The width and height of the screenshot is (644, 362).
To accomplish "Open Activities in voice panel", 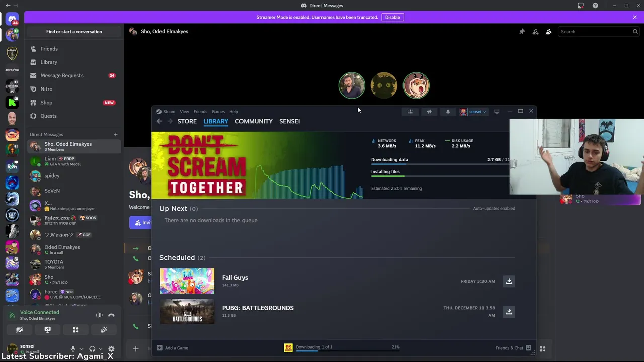I will point(75,330).
